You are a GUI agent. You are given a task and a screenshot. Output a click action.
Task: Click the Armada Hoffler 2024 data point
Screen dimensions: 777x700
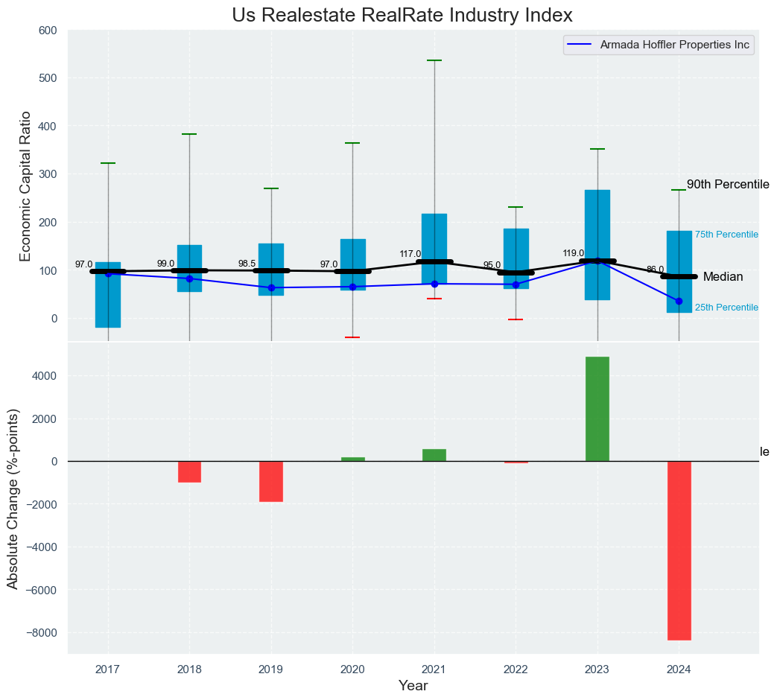pos(679,301)
